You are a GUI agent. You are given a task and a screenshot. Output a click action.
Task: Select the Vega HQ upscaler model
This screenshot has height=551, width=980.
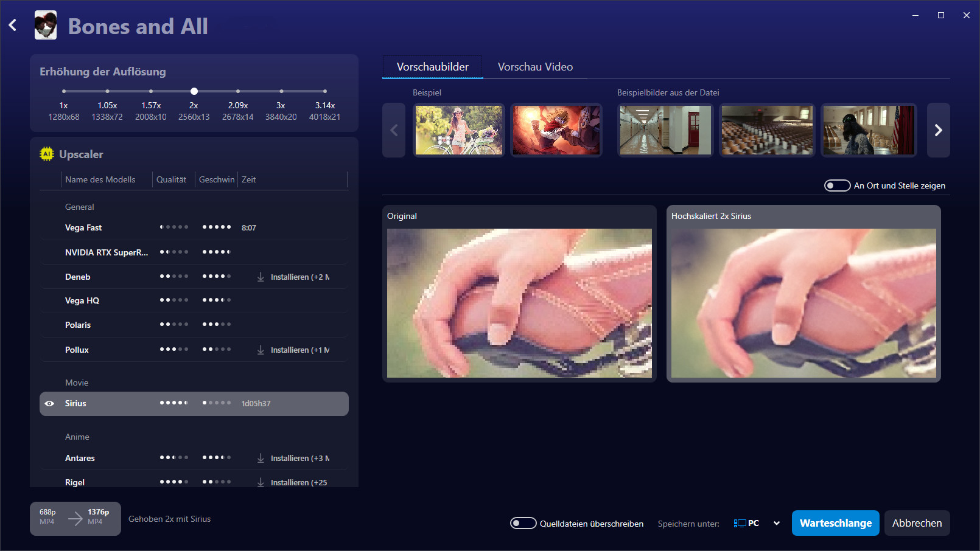194,300
